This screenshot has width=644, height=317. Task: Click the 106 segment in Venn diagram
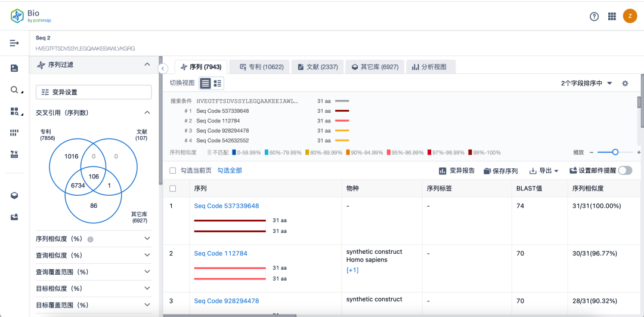(x=93, y=176)
